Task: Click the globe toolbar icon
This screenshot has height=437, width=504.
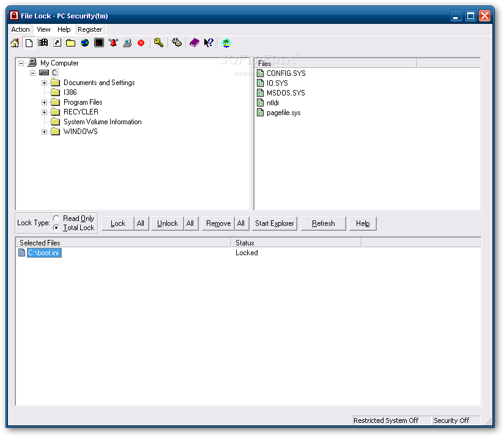Action: (x=85, y=43)
